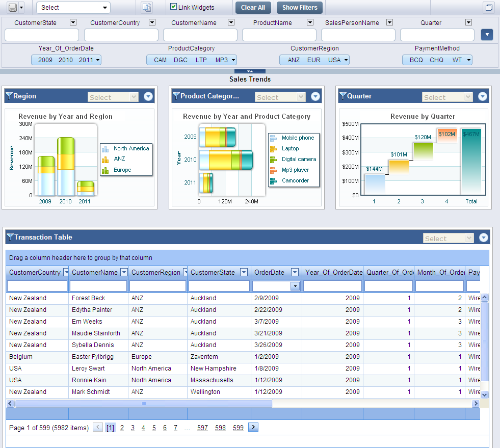Expand the Quarter widget menu chevron

pos(482,96)
